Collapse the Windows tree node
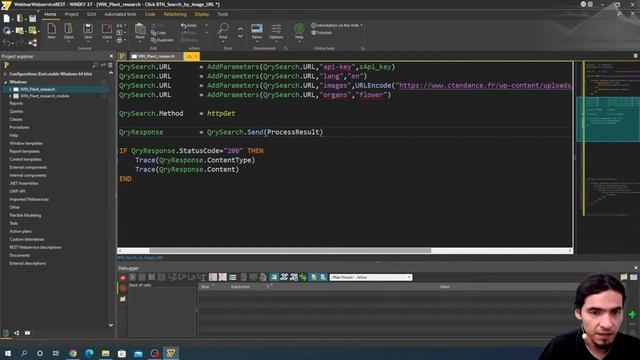Image resolution: width=640 pixels, height=360 pixels. [x=5, y=82]
